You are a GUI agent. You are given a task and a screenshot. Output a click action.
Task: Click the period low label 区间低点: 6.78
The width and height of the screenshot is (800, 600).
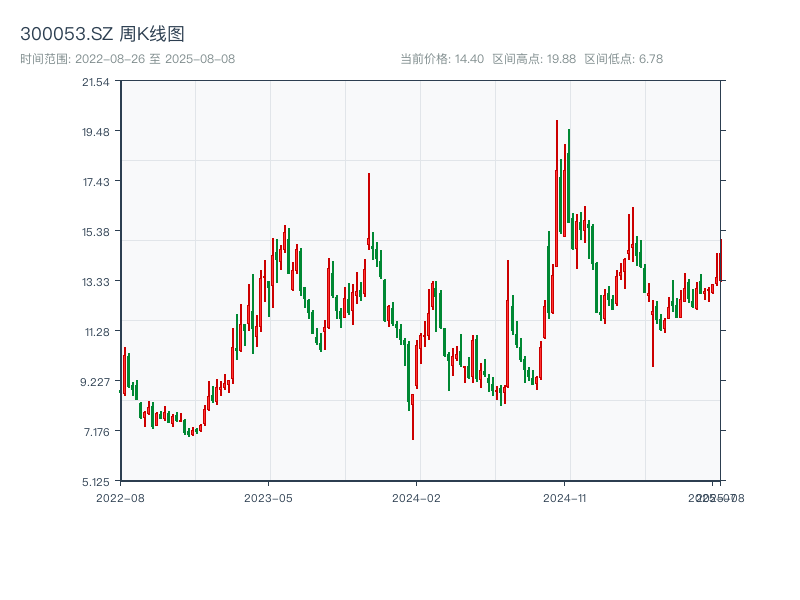tap(623, 59)
